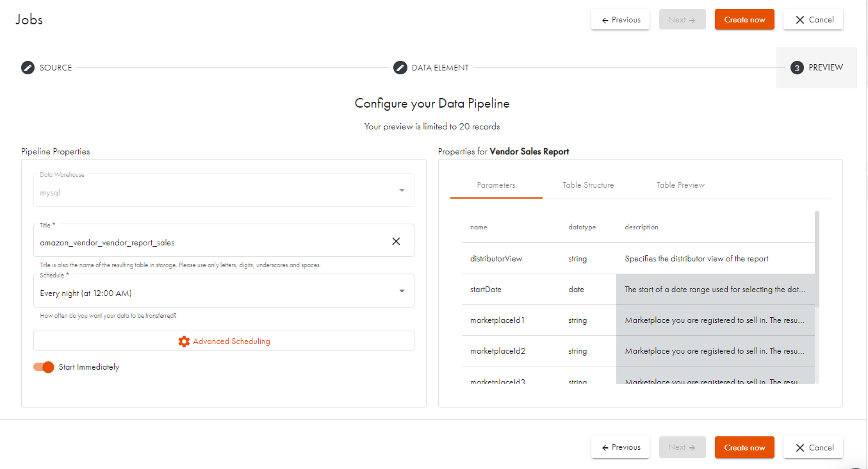The height and width of the screenshot is (469, 868).
Task: Expand the Data Warehouse mysql dropdown
Action: [x=402, y=190]
